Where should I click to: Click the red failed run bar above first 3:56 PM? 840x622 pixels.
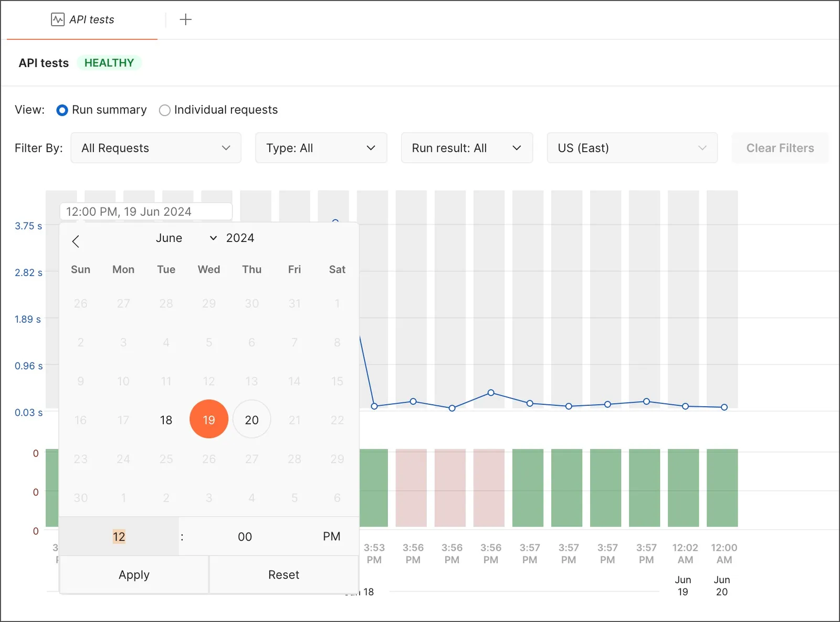411,488
